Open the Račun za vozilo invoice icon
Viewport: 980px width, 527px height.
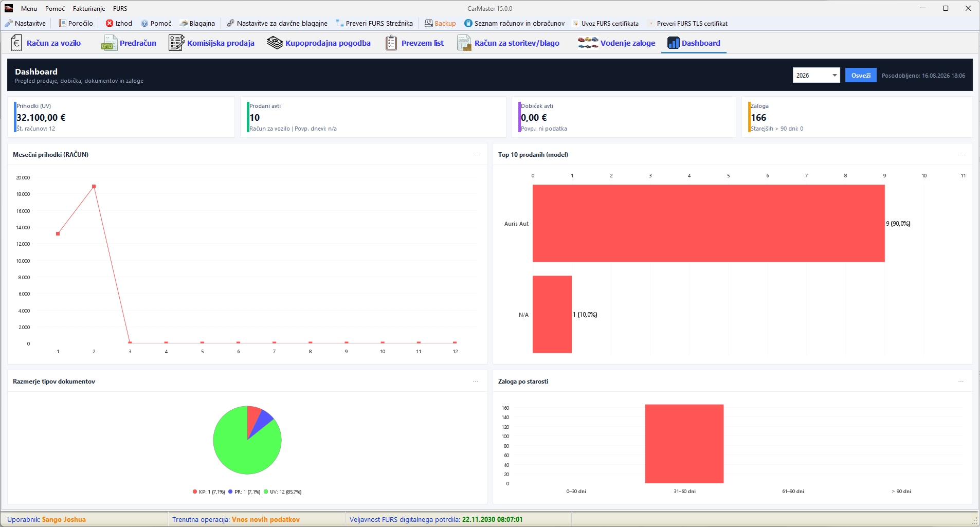point(16,43)
